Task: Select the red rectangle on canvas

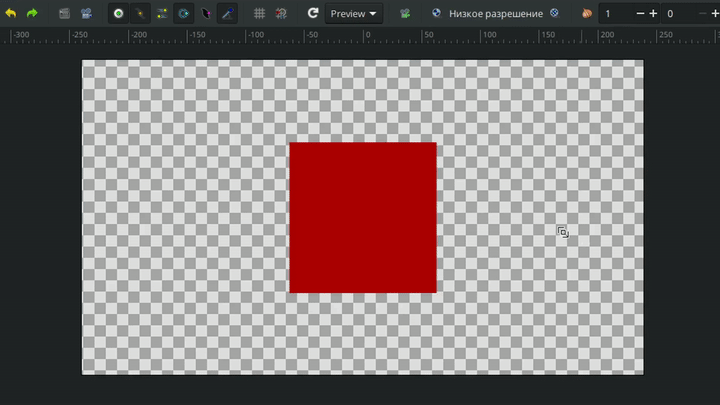Action: point(362,217)
